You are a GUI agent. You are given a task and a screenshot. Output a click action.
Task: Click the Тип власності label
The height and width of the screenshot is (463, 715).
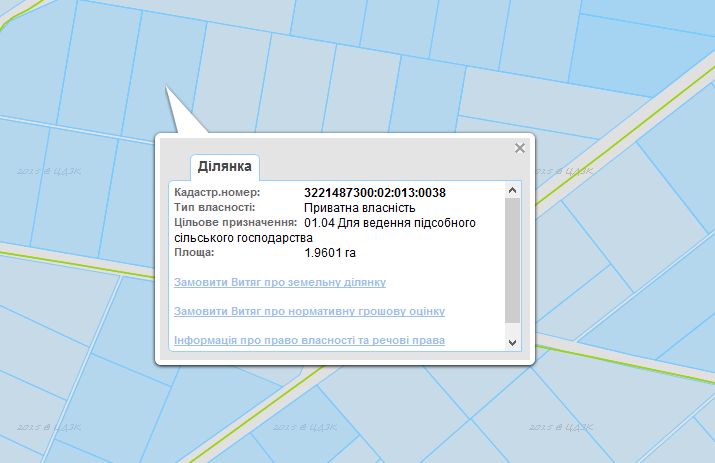click(x=214, y=208)
